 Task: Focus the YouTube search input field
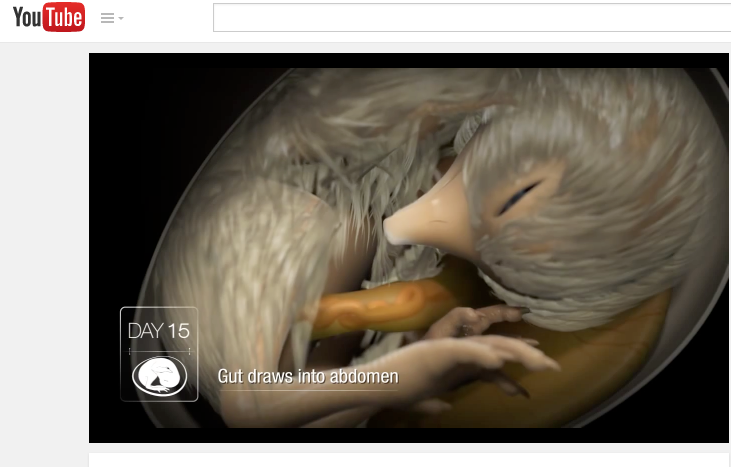470,18
